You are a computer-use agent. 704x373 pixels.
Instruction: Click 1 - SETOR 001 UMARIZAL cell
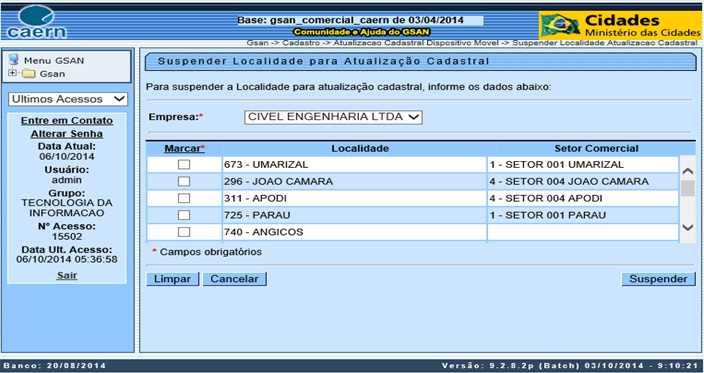coord(583,165)
